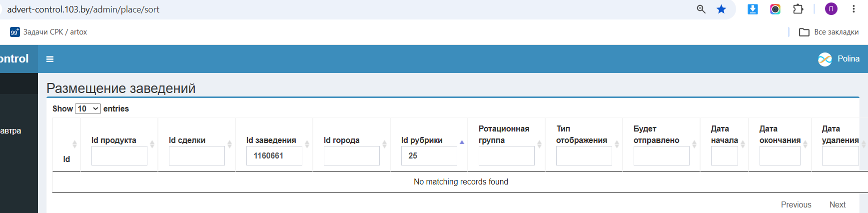Image resolution: width=868 pixels, height=213 pixels.
Task: Click the hamburger sidebar toggle icon
Action: click(x=50, y=59)
